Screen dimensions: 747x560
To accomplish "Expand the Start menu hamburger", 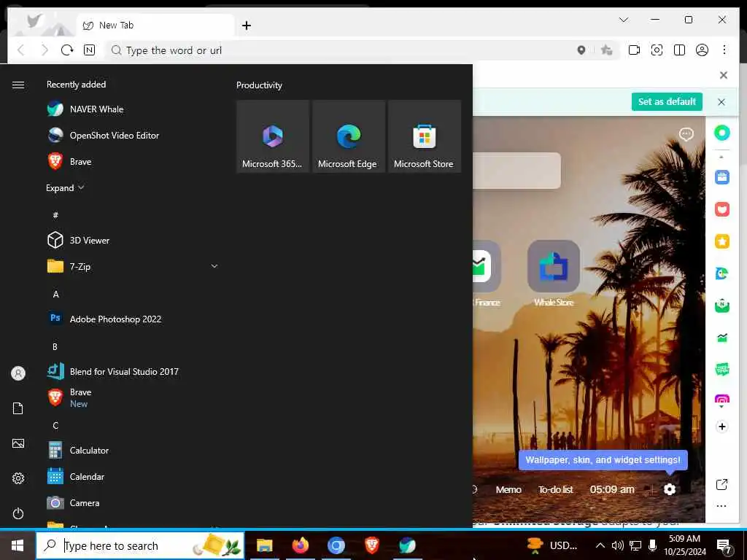I will [18, 85].
